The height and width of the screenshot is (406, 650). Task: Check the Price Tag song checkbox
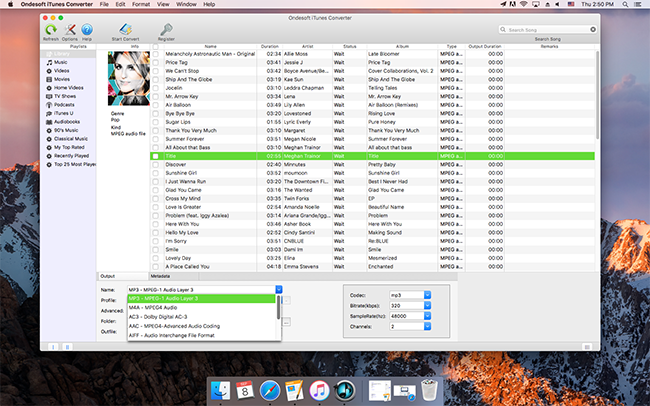(155, 63)
